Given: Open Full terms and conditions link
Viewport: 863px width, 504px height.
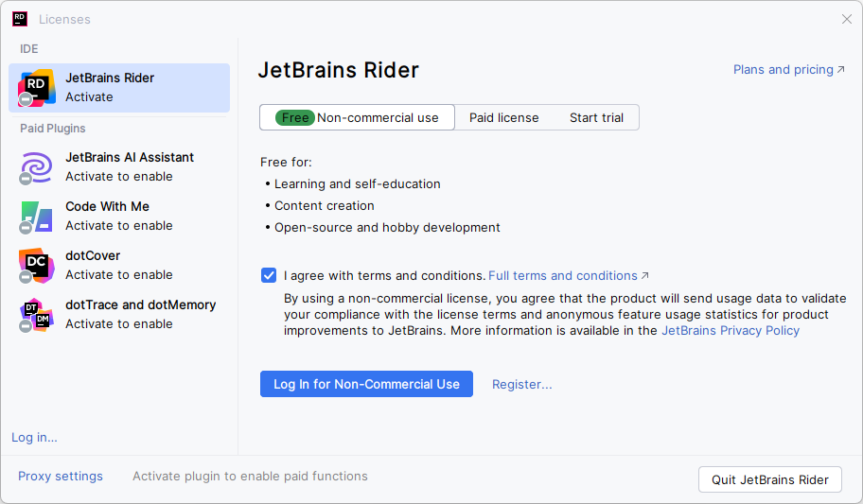Looking at the screenshot, I should tap(568, 276).
